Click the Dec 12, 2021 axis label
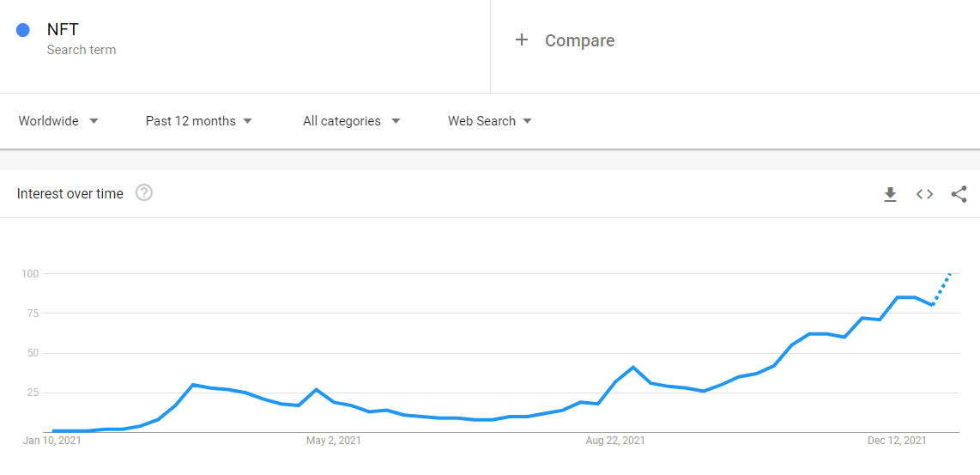The image size is (980, 475). point(897,441)
